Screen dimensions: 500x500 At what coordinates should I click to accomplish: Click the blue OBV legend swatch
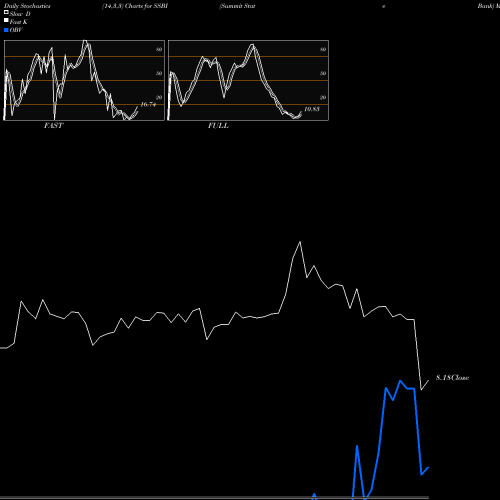pos(6,30)
